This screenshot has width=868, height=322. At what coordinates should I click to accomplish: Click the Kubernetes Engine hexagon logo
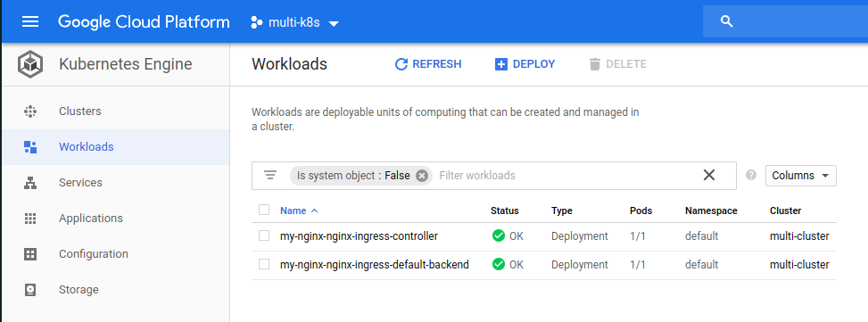point(30,64)
